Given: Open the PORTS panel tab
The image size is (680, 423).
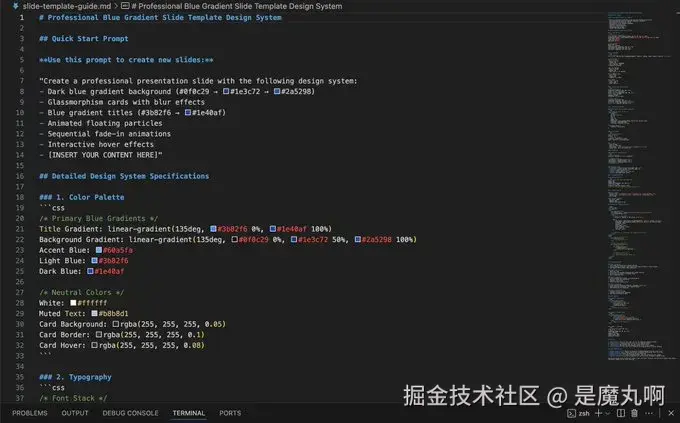Looking at the screenshot, I should coord(230,413).
